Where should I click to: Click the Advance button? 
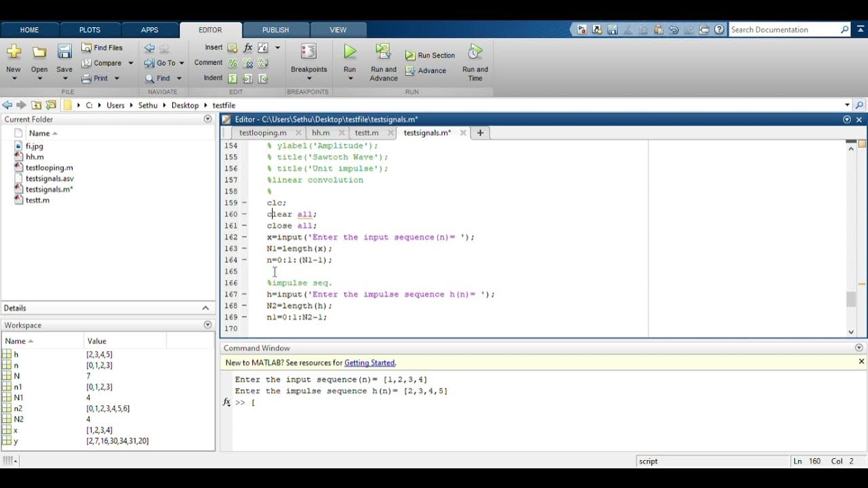click(x=426, y=70)
